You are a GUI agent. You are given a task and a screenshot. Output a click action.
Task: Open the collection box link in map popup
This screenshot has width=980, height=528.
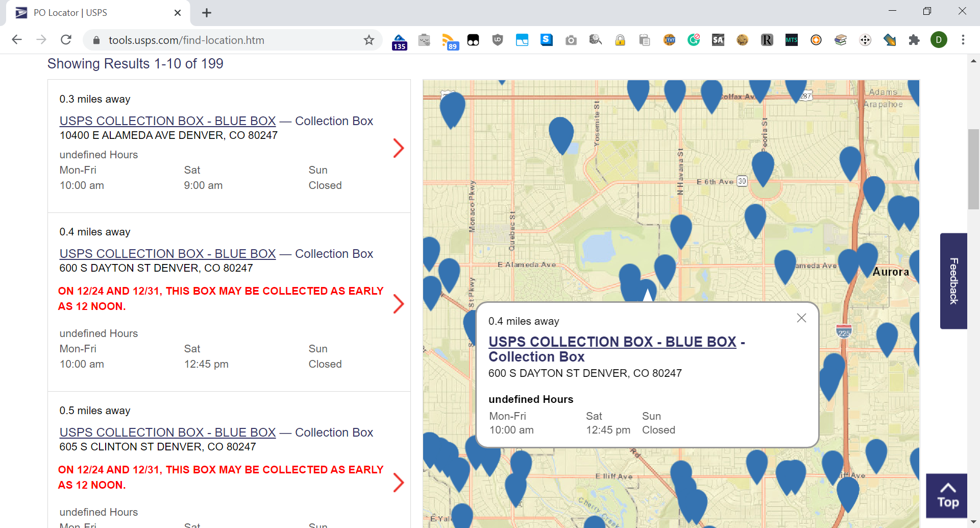point(612,342)
